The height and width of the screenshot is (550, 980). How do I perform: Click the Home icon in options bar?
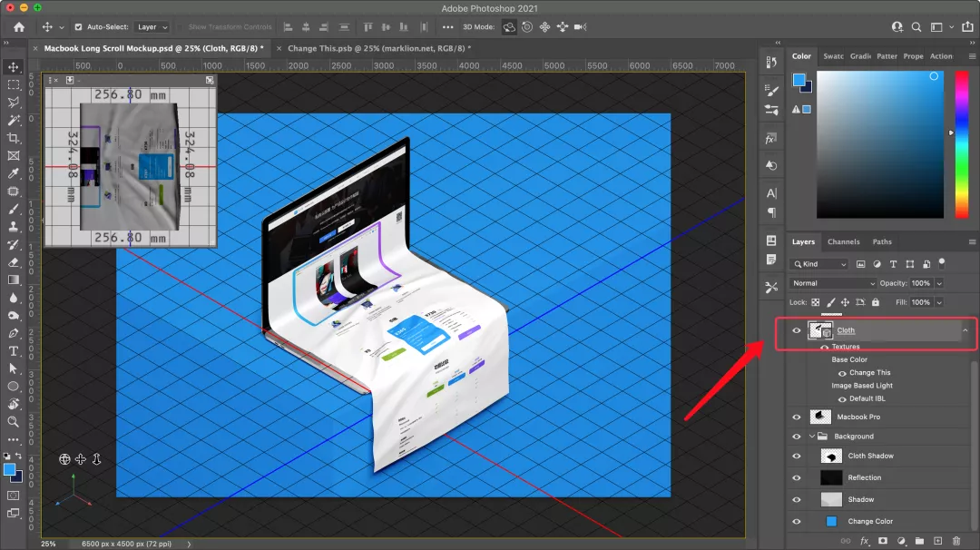coord(18,27)
